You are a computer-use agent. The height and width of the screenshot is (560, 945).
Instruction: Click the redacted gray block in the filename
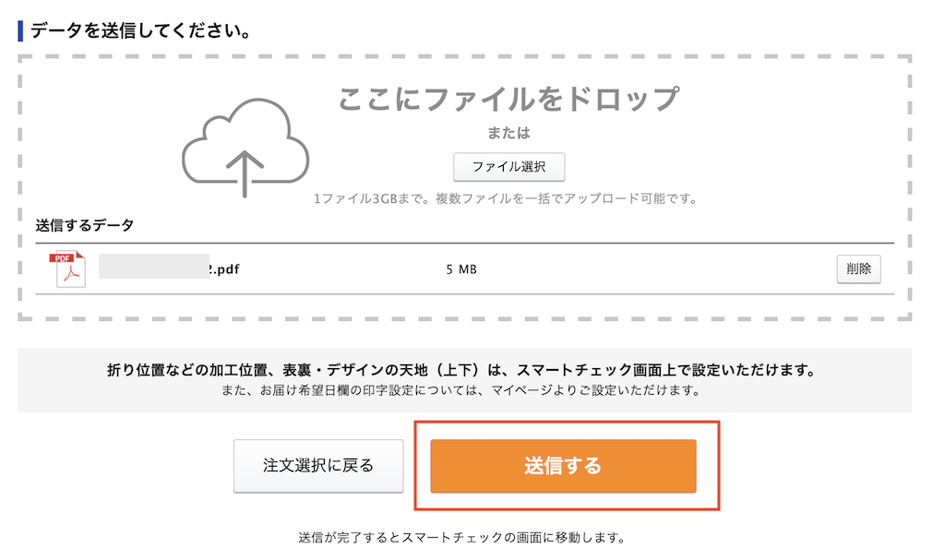153,268
